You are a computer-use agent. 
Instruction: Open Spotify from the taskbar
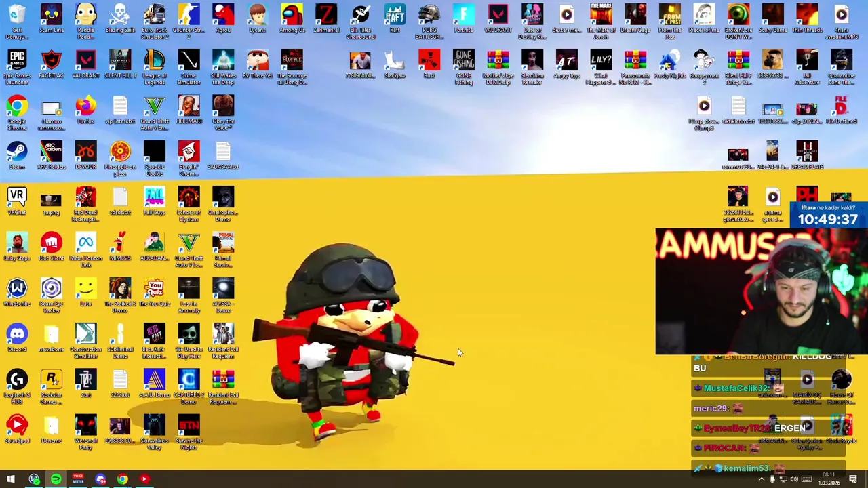[56, 479]
